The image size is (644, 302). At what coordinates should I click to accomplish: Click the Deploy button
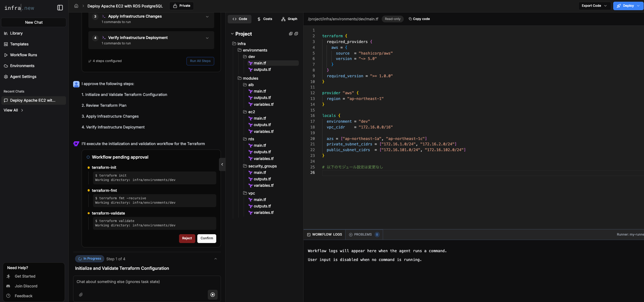pyautogui.click(x=628, y=6)
